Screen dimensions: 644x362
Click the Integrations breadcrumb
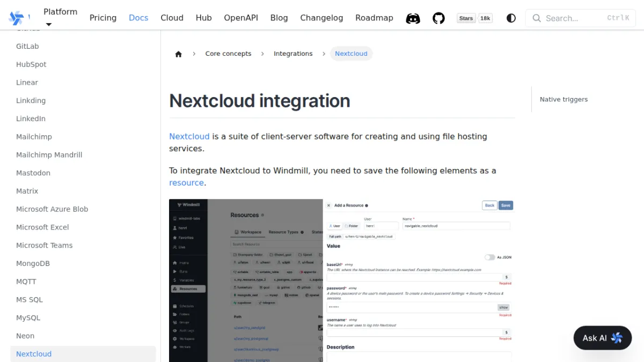(293, 54)
